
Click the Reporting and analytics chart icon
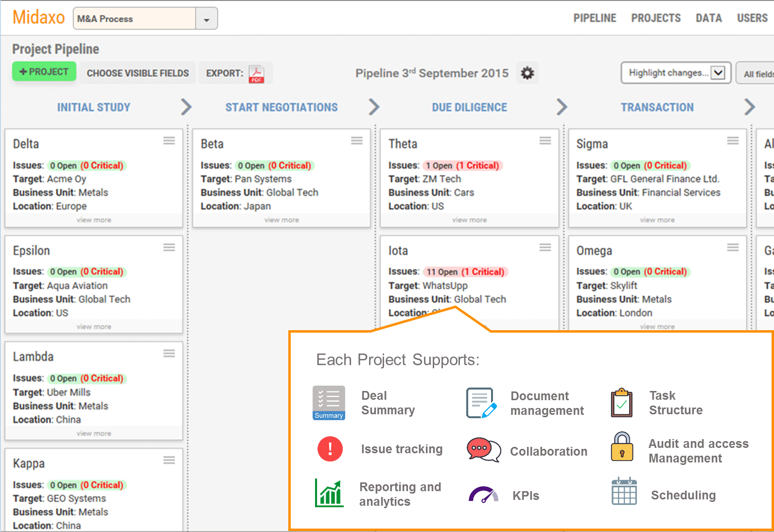coord(329,493)
